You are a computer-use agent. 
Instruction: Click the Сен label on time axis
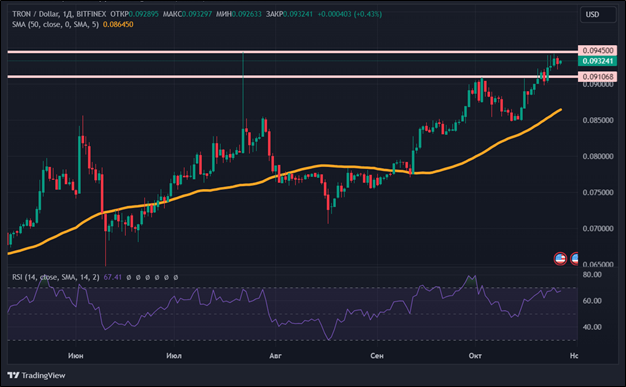coord(377,355)
